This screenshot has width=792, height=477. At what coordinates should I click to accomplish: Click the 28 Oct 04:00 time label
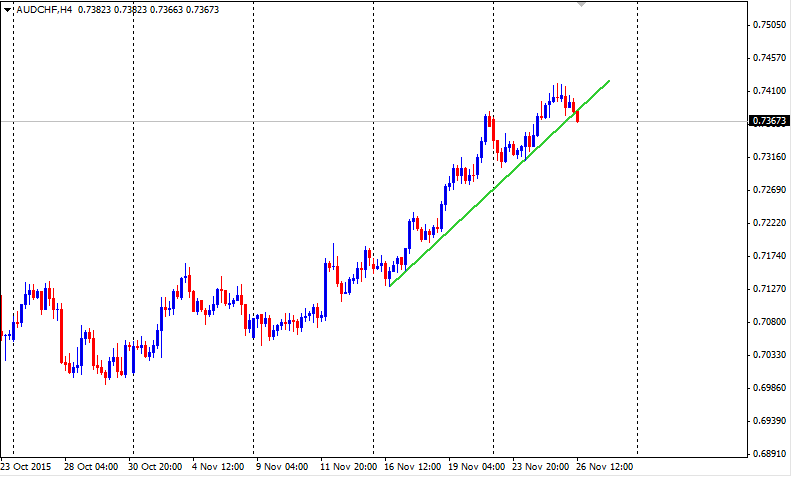(91, 466)
